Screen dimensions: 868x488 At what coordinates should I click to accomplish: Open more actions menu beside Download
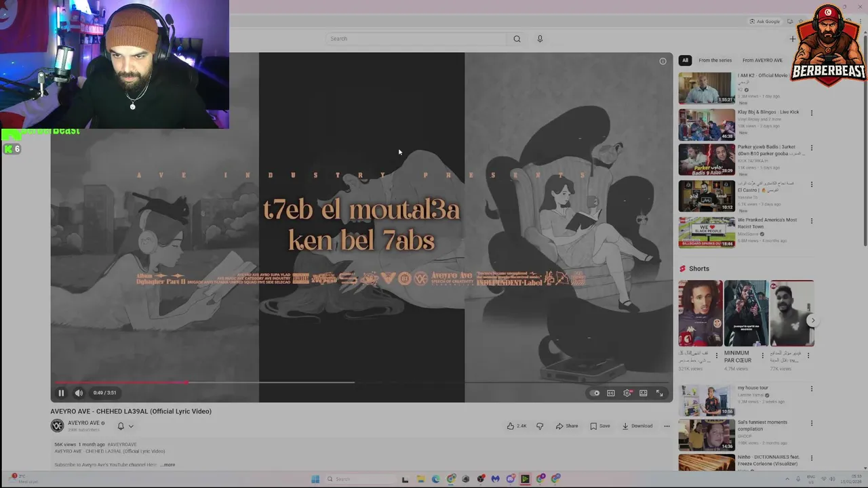(x=667, y=426)
